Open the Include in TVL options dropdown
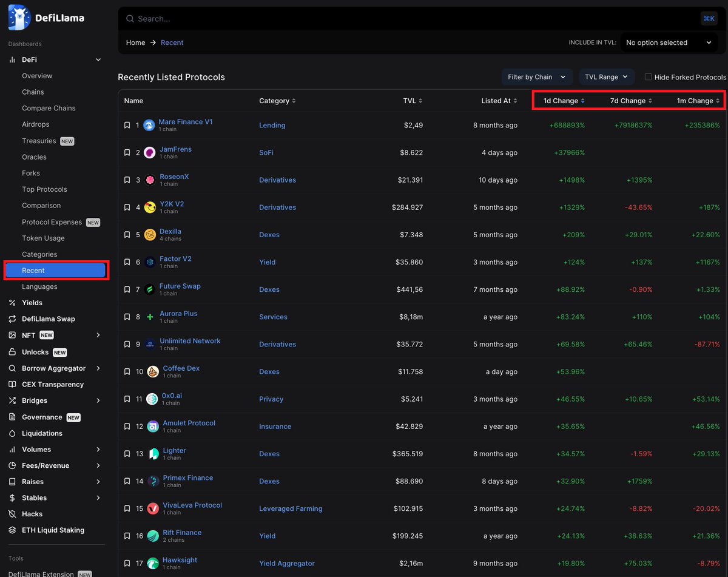The image size is (728, 577). click(669, 42)
